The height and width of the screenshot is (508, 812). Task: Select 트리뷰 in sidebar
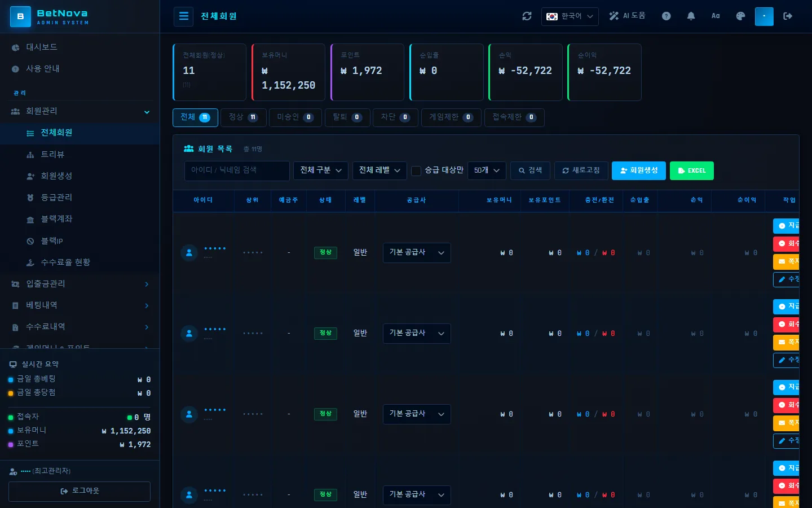80,155
